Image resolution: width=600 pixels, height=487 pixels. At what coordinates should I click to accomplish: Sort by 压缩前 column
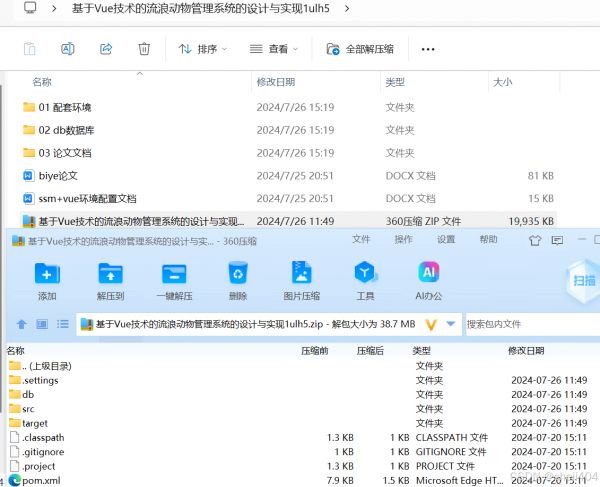pos(315,350)
